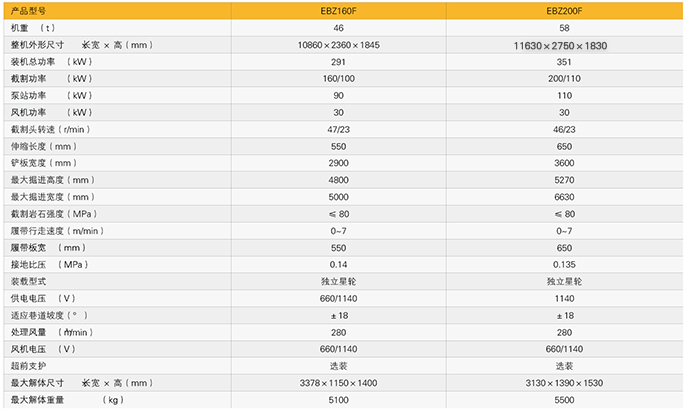
Task: Click the total power value 351
Action: point(564,62)
